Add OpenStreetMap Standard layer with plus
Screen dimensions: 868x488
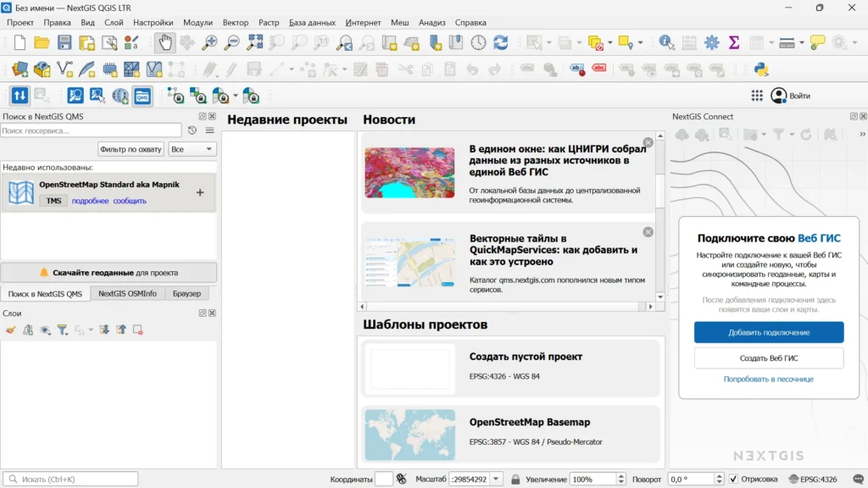point(200,192)
